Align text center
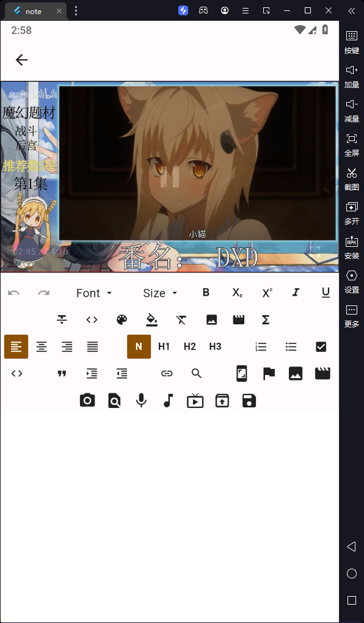This screenshot has height=623, width=364. pos(42,346)
